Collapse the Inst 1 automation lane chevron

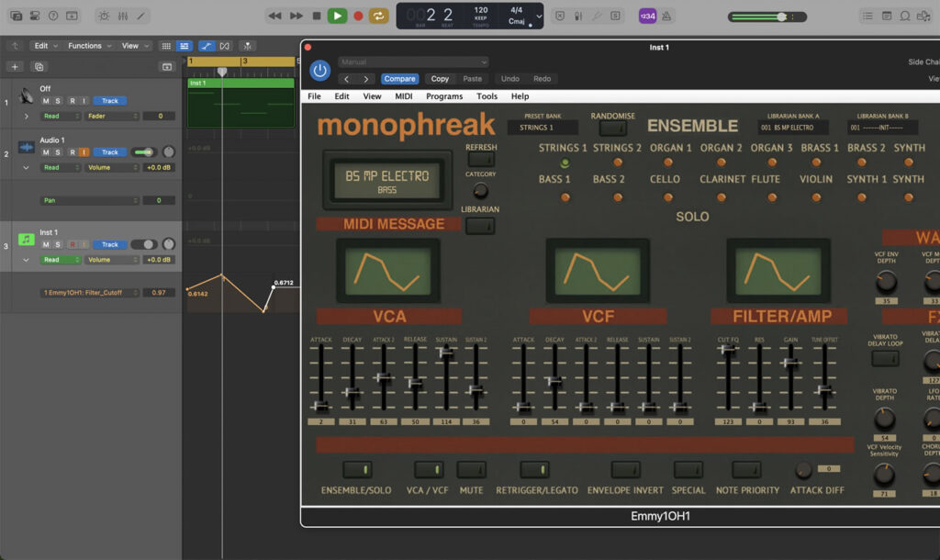(x=27, y=260)
